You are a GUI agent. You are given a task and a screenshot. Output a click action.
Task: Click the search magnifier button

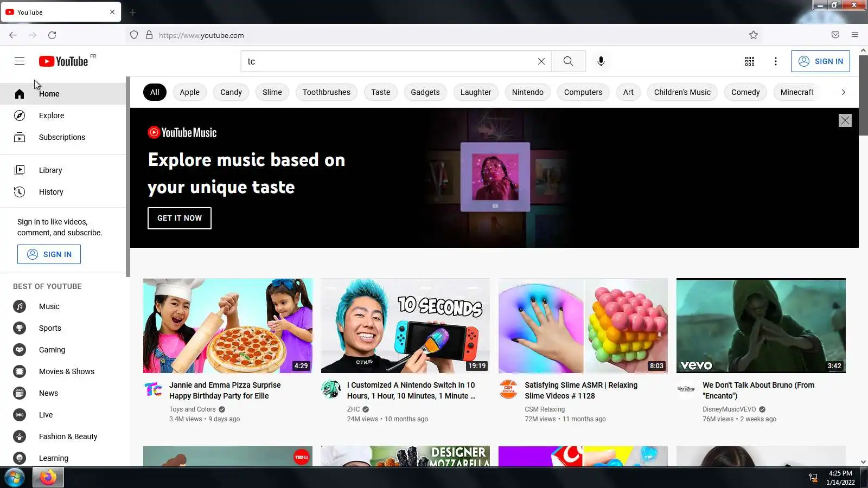pyautogui.click(x=568, y=61)
